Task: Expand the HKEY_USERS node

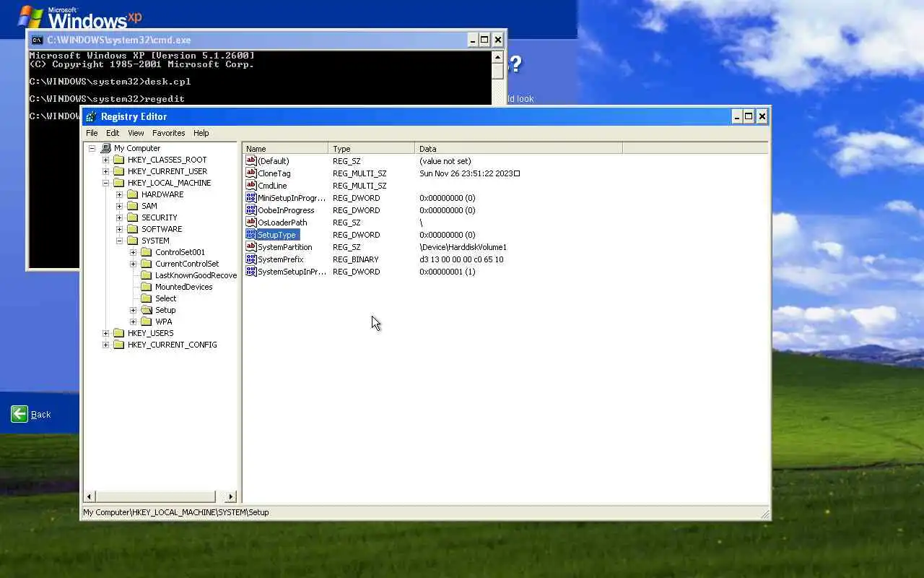Action: point(105,333)
